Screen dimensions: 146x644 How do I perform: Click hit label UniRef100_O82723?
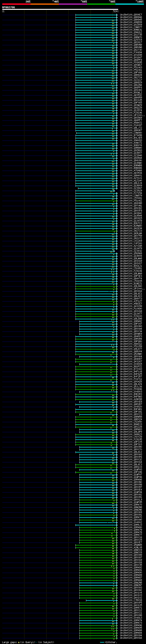coord(131,231)
